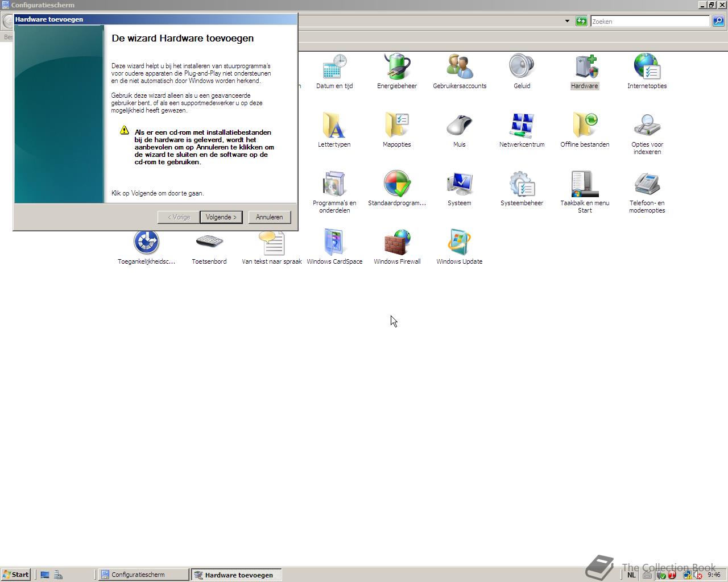Expand the address bar dropdown arrow
The width and height of the screenshot is (728, 582).
pos(567,21)
